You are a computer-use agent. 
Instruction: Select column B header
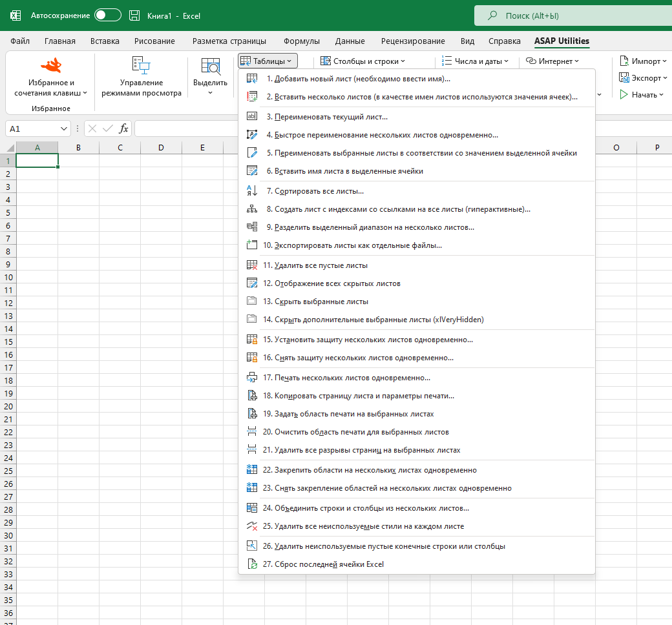pyautogui.click(x=78, y=147)
